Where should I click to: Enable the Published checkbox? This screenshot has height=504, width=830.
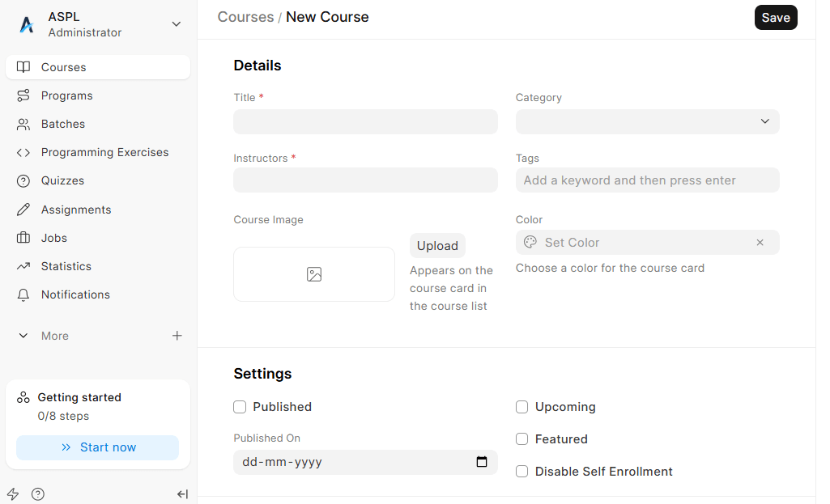point(240,407)
